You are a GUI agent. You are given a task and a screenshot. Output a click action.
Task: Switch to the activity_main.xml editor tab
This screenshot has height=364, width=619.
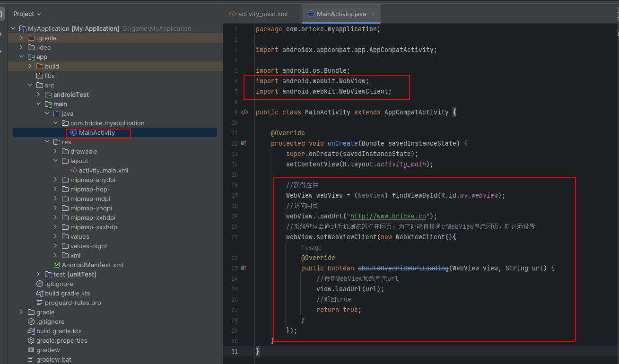pos(258,14)
